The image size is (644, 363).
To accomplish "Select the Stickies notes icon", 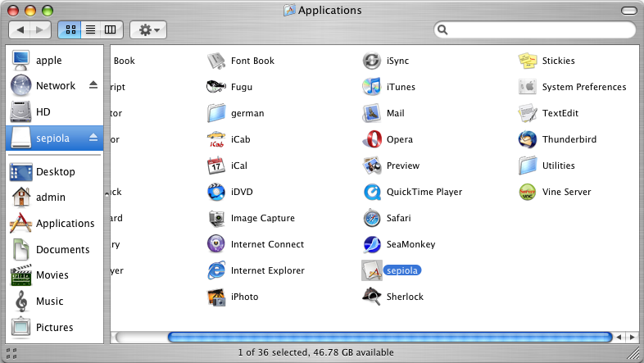I will [528, 61].
